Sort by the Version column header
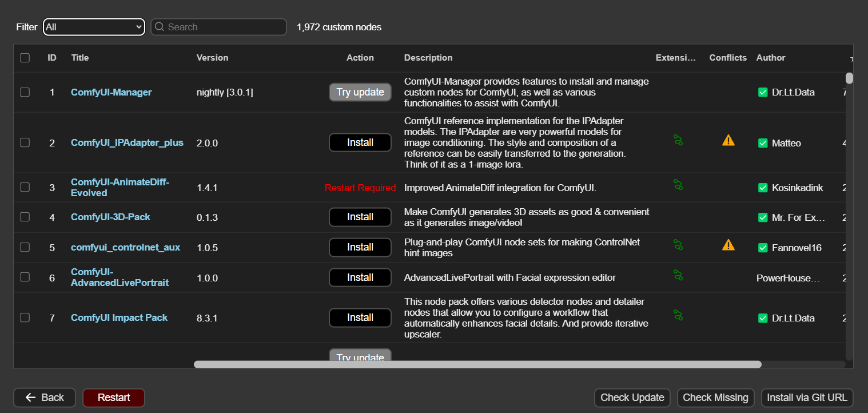 tap(212, 58)
